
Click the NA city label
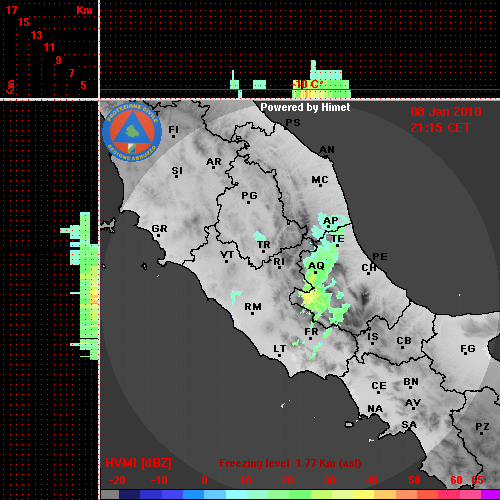click(375, 409)
